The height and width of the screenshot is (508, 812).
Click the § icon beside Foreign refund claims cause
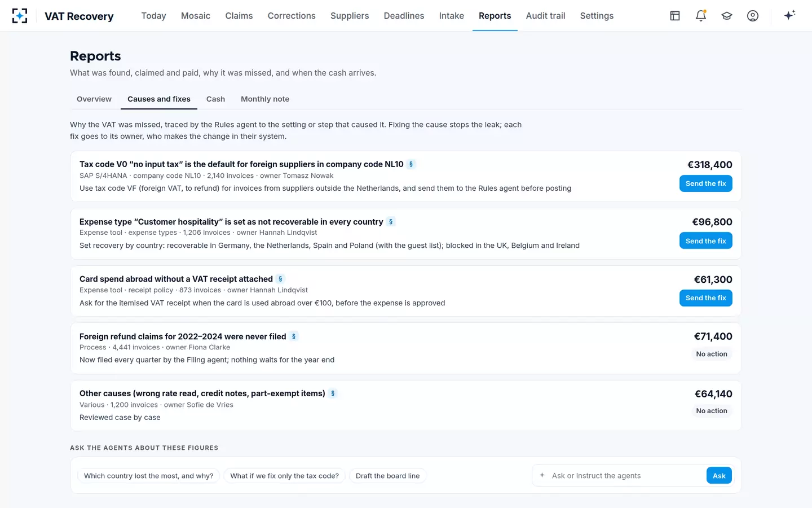click(x=294, y=336)
